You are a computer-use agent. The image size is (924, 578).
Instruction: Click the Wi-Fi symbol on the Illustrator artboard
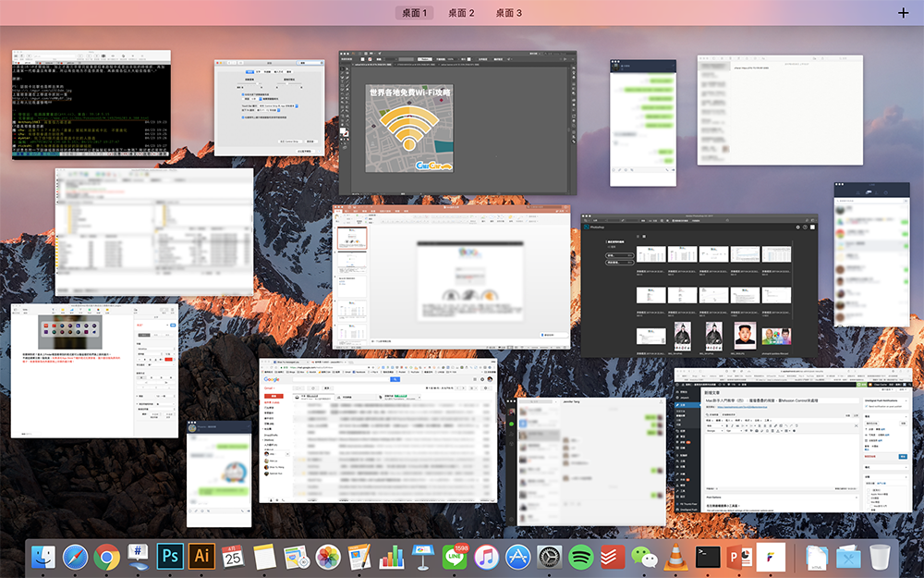pos(409,128)
